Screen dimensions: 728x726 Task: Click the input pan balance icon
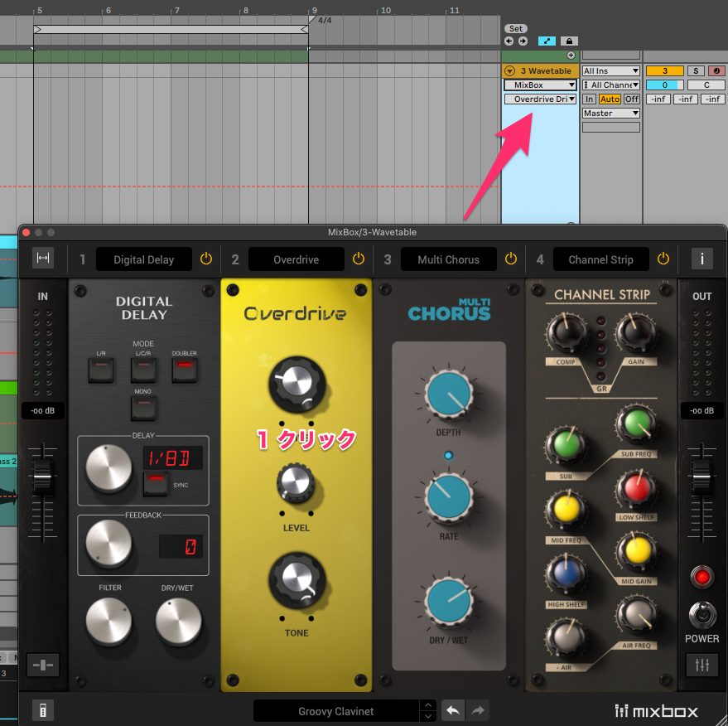43,665
